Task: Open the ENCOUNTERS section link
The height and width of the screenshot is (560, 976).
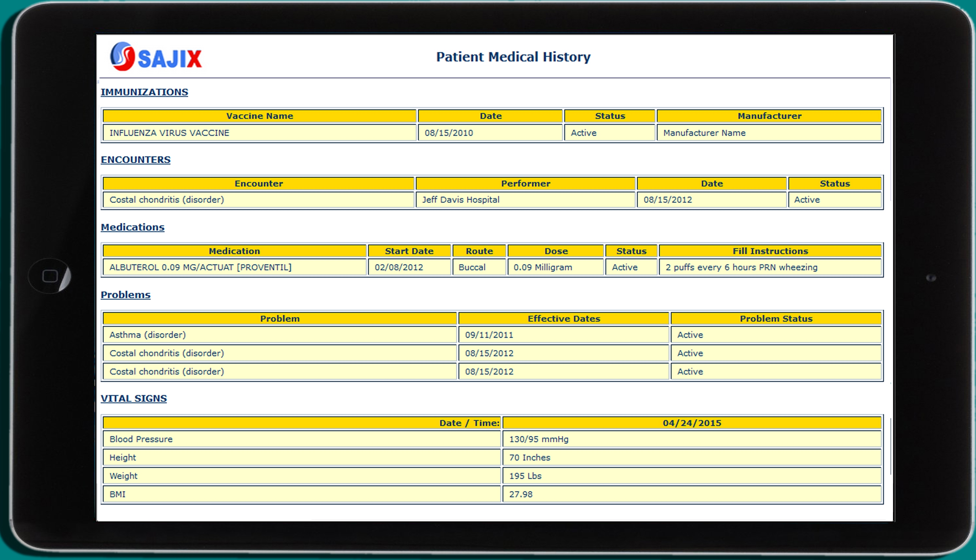Action: point(135,160)
